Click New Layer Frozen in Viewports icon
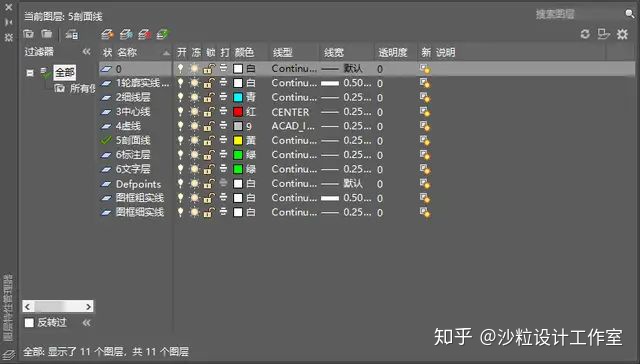The width and height of the screenshot is (640, 364). pyautogui.click(x=126, y=35)
